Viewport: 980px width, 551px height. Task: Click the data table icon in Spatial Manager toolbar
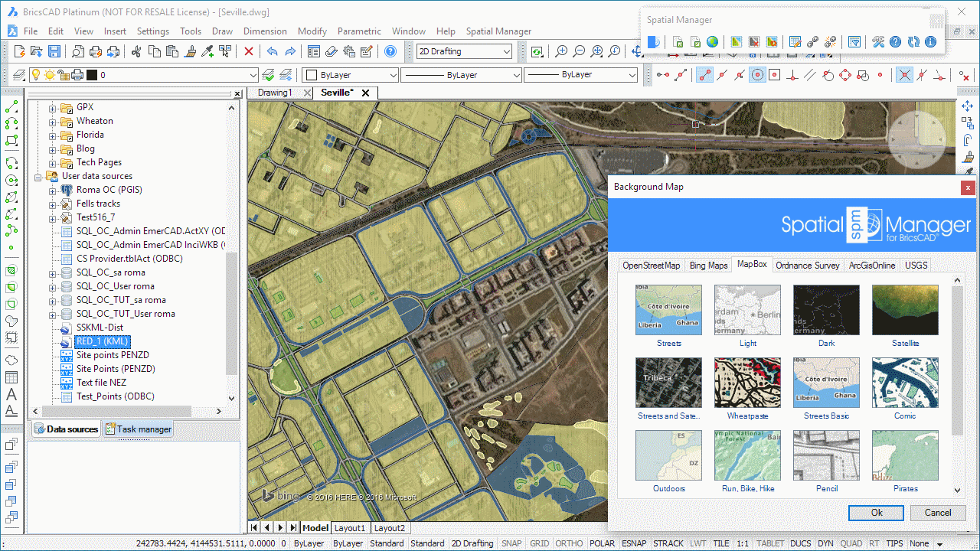[795, 41]
